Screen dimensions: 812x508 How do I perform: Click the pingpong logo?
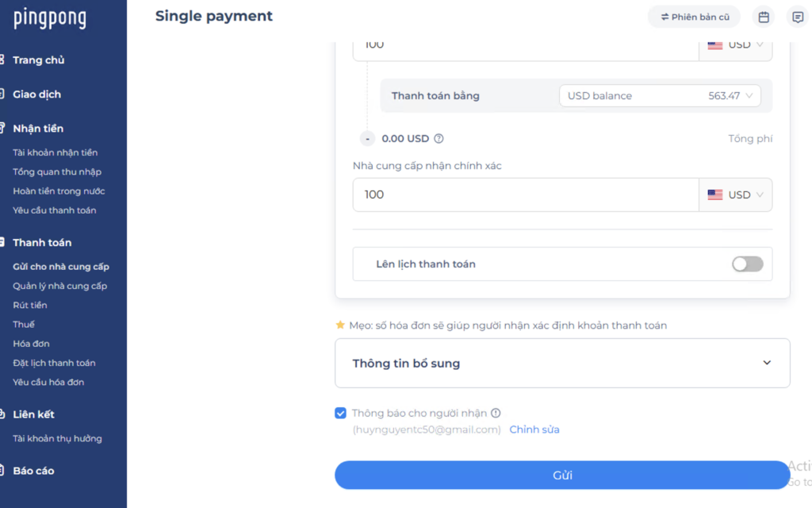pos(50,18)
